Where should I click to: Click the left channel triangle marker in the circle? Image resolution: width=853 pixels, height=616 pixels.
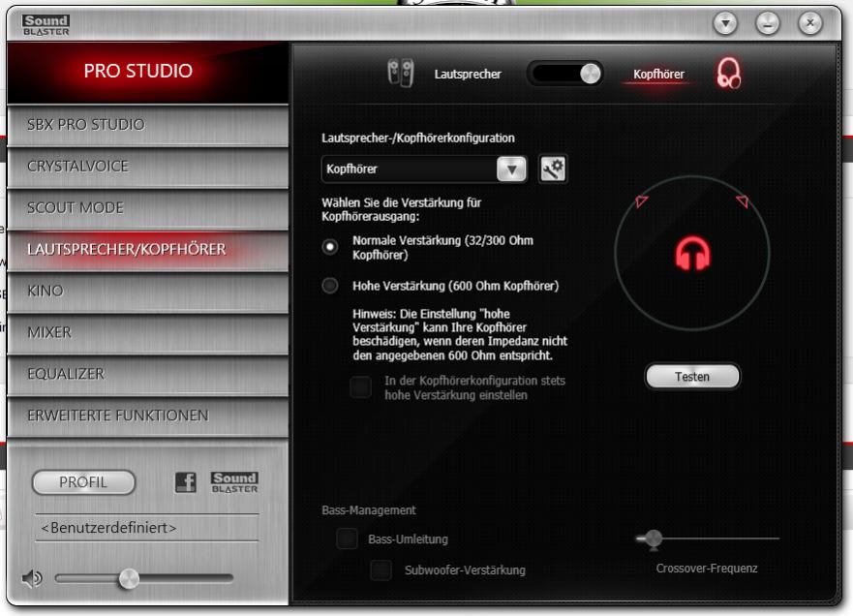coord(641,200)
